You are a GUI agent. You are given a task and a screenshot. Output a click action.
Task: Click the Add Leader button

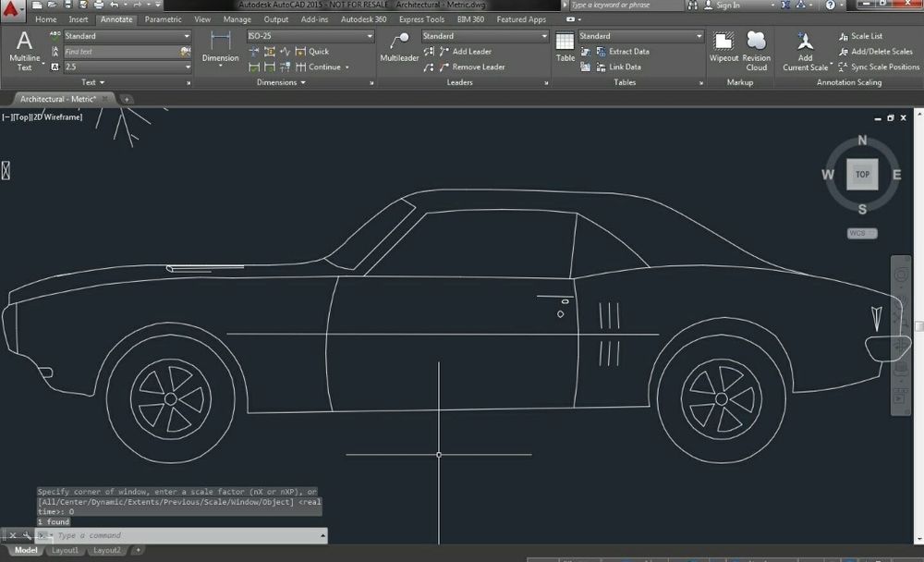tap(471, 52)
